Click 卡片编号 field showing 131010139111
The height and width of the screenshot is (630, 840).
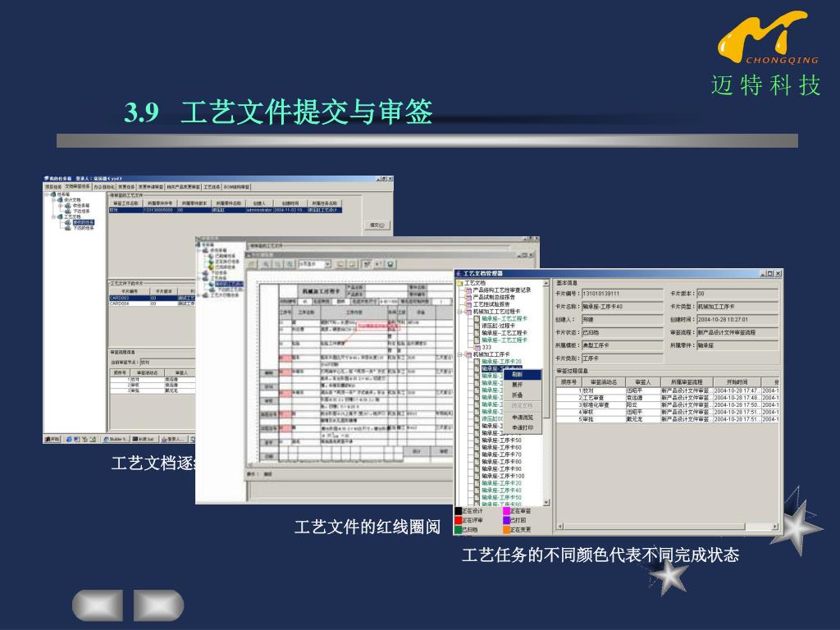[x=622, y=294]
